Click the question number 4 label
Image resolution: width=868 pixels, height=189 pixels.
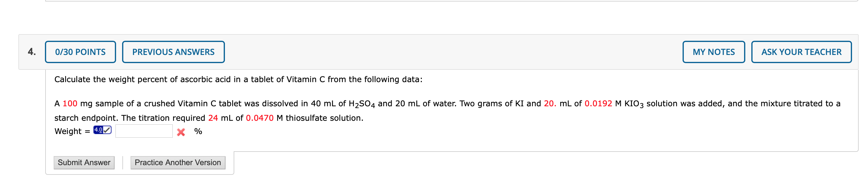pos(32,51)
